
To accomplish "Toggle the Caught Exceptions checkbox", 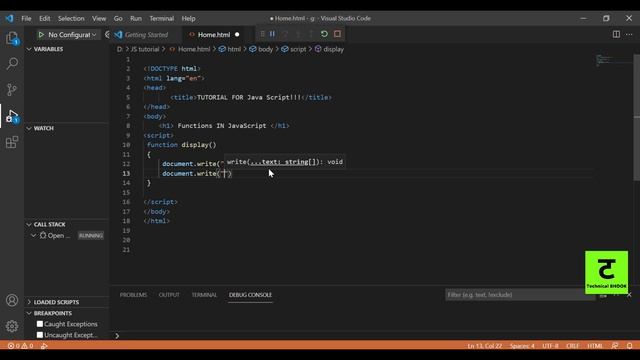I will tap(40, 324).
